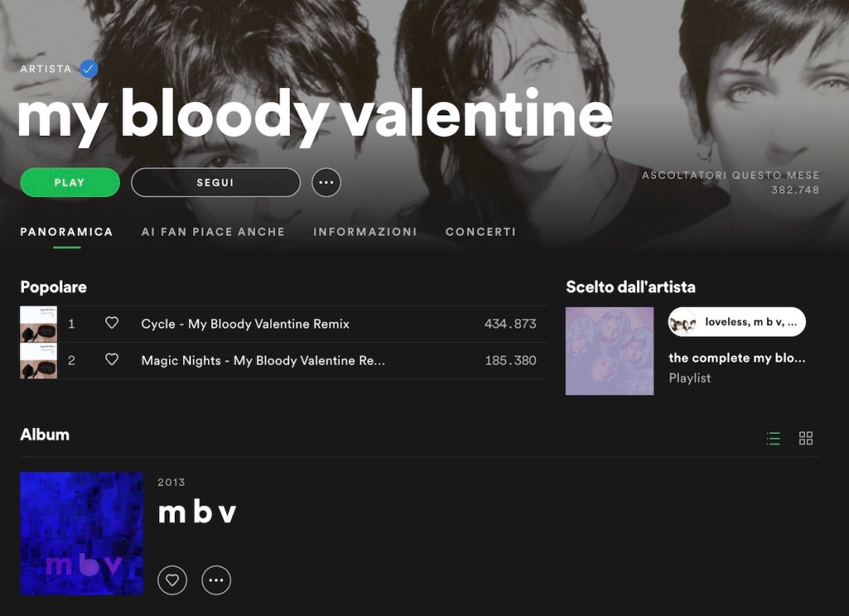Go to the CONCERTI tab
849x616 pixels.
[480, 231]
